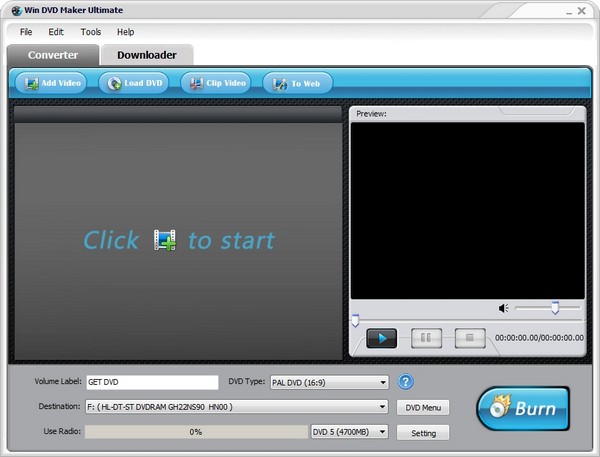The width and height of the screenshot is (600, 457).
Task: Expand the DVD Type dropdown
Action: click(x=329, y=382)
